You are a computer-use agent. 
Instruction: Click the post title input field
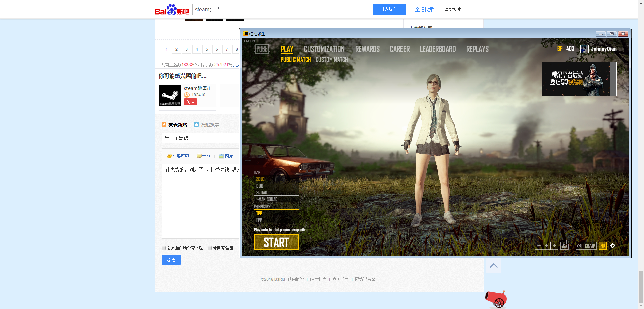(201, 138)
